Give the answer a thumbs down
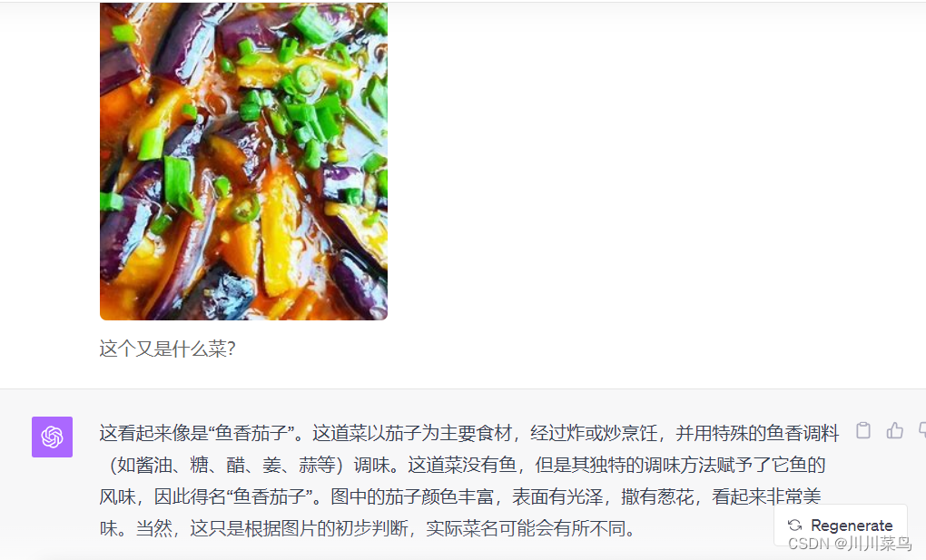The image size is (926, 560). 921,430
